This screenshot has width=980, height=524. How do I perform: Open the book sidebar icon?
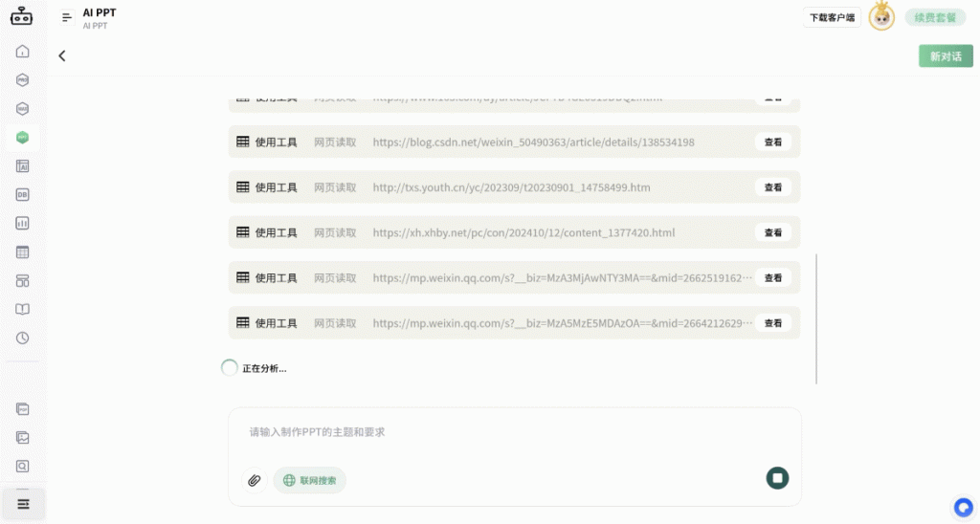(x=23, y=310)
